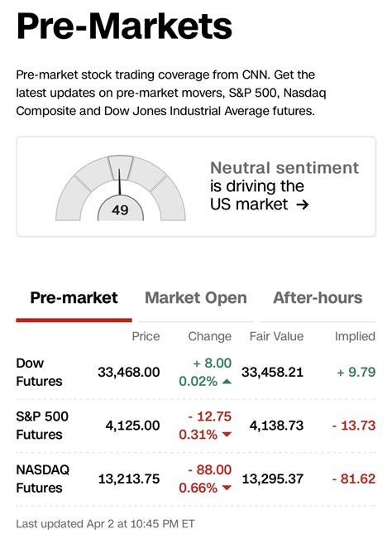This screenshot has height=539, width=392.
Task: Click the Price column header
Action: click(146, 336)
